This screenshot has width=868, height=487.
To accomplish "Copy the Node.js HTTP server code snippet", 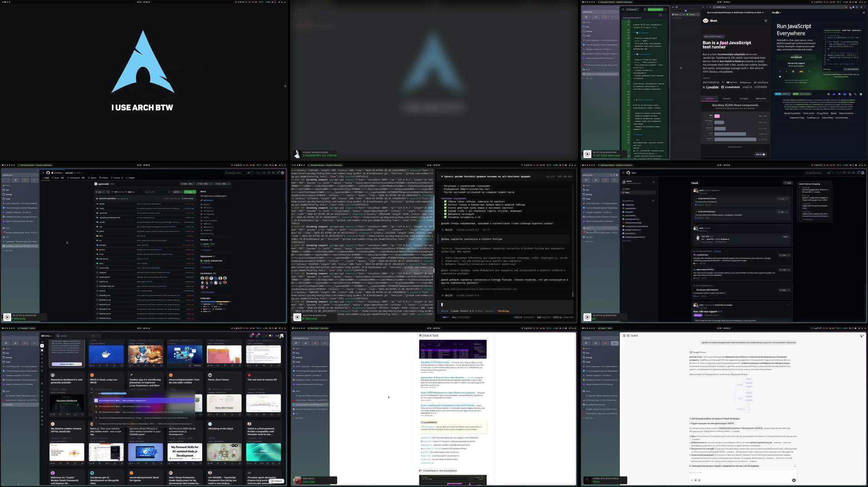I will point(851,69).
